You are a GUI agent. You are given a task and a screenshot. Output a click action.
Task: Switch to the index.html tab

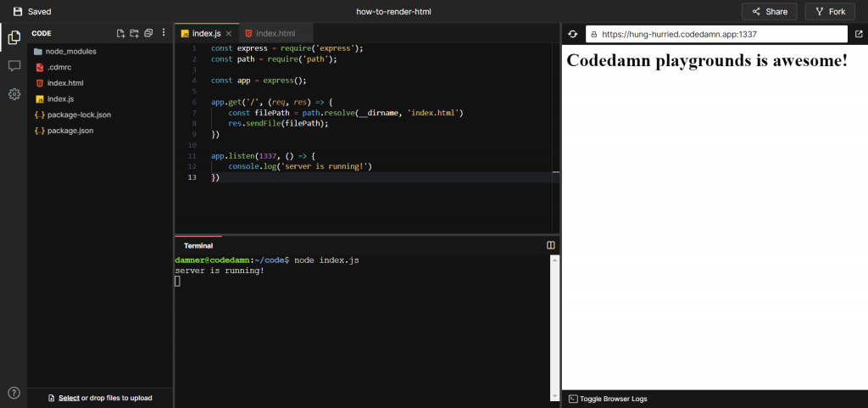click(275, 34)
